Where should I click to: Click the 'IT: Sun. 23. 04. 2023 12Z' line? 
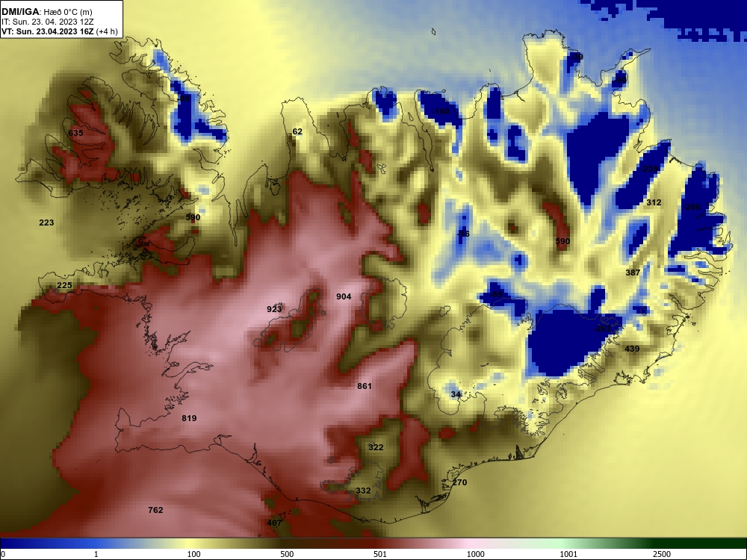click(48, 22)
